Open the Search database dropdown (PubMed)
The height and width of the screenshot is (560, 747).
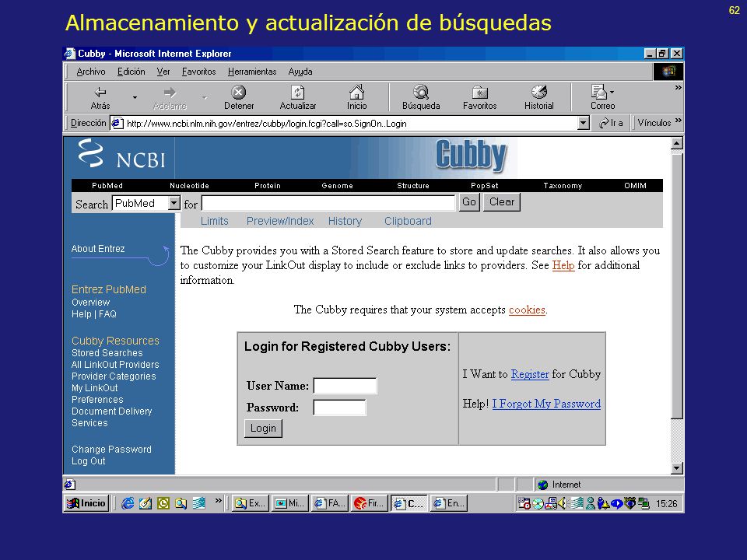point(174,203)
